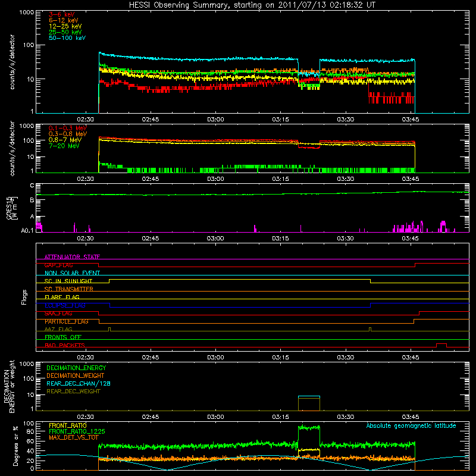Click the green FRONT_RATIO_1225 peak near 90
The width and height of the screenshot is (476, 476).
309,428
